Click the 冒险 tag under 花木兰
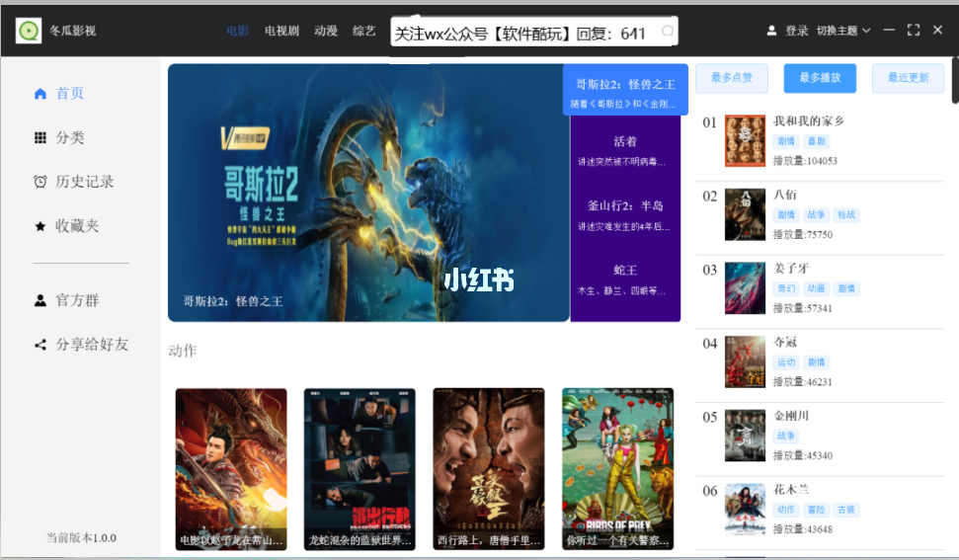This screenshot has width=959, height=560. tap(817, 510)
